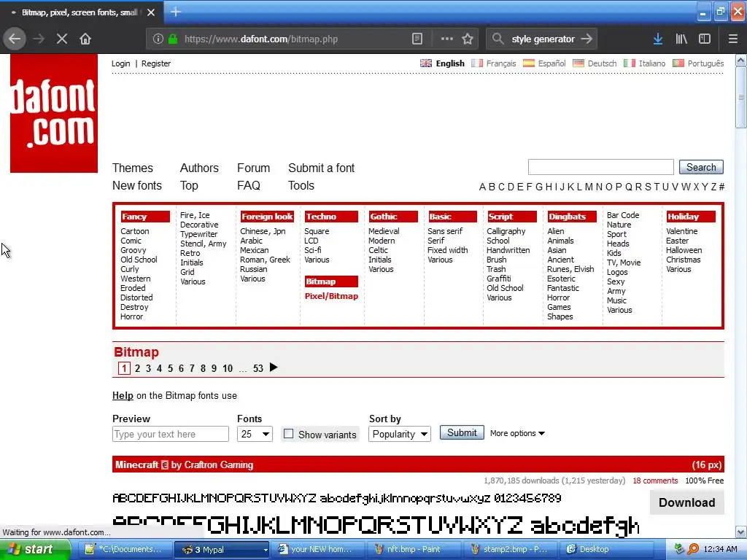Expand More options
The height and width of the screenshot is (560, 747).
[517, 433]
